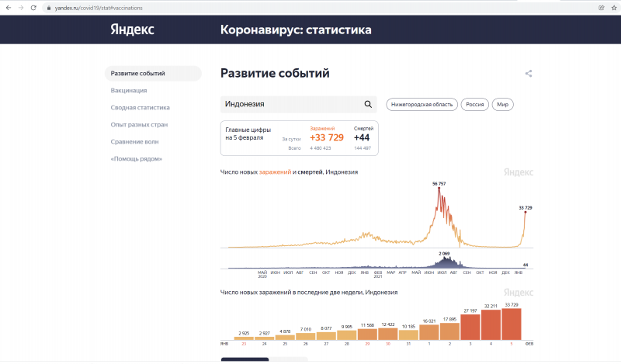Switch to the Россия region chip
Screen dimensions: 621x364
(474, 105)
